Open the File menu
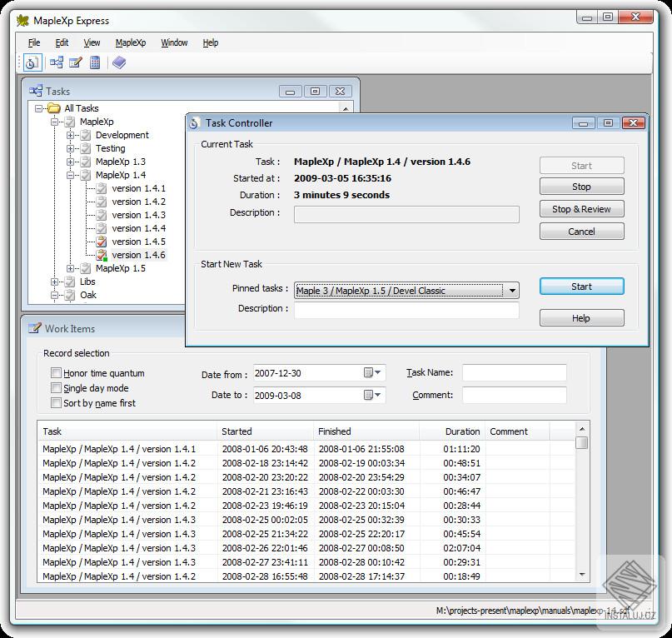 click(34, 42)
